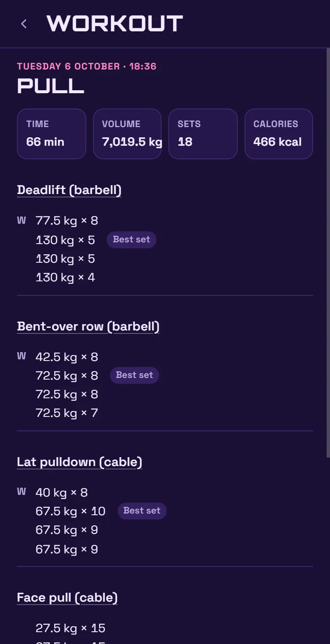
Task: Click the Lat pulldown warm-up W marker
Action: tap(22, 491)
